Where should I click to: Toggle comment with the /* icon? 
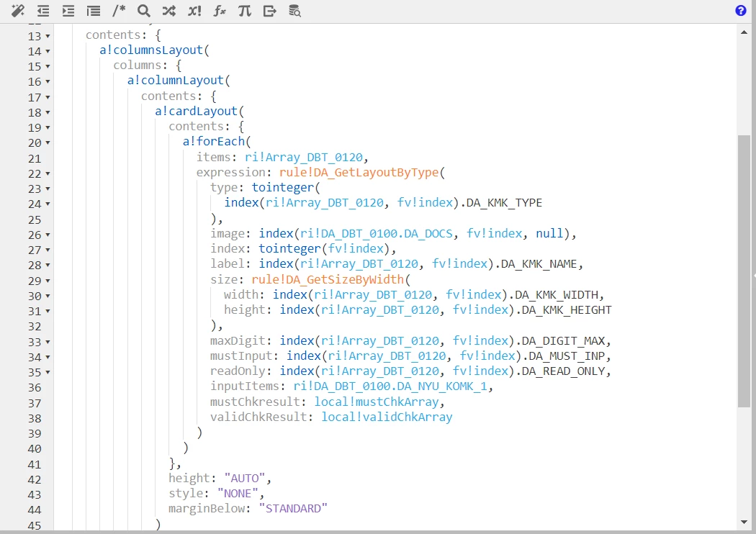point(119,11)
